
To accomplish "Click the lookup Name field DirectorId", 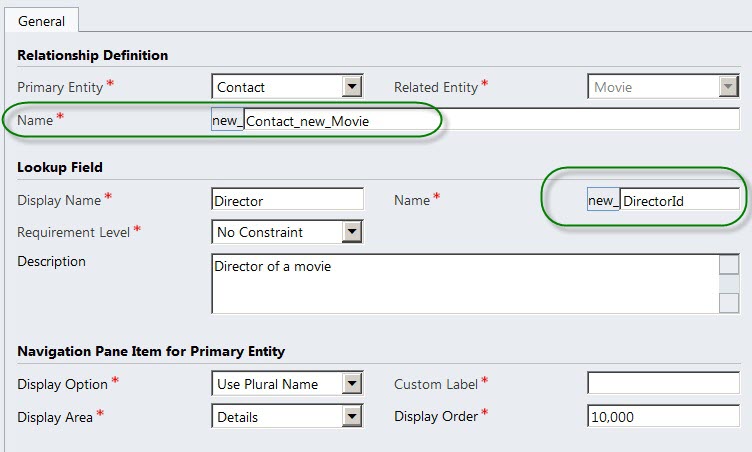I will 680,200.
